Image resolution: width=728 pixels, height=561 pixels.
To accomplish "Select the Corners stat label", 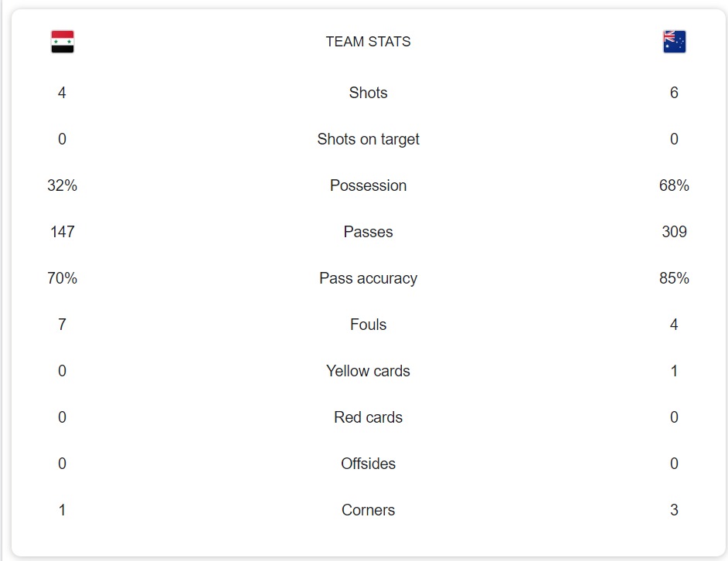I will tap(368, 510).
